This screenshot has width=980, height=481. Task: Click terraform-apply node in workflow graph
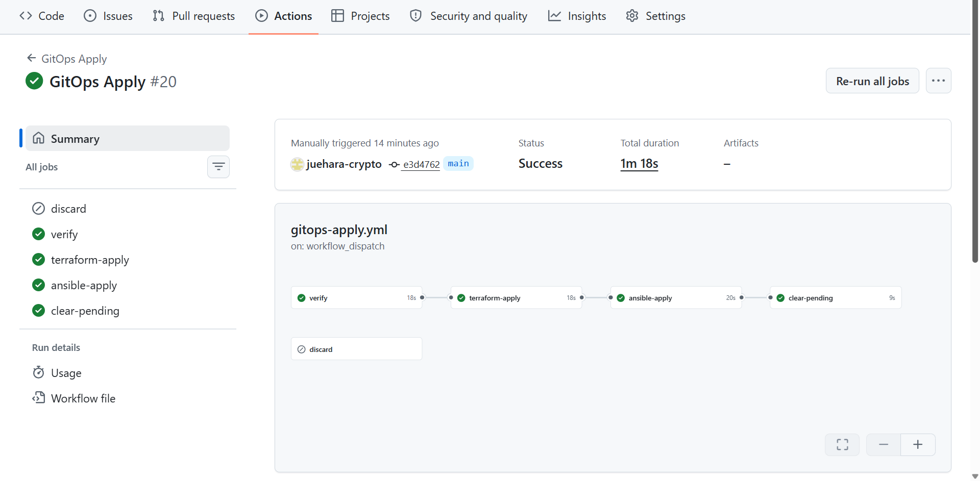pos(516,298)
